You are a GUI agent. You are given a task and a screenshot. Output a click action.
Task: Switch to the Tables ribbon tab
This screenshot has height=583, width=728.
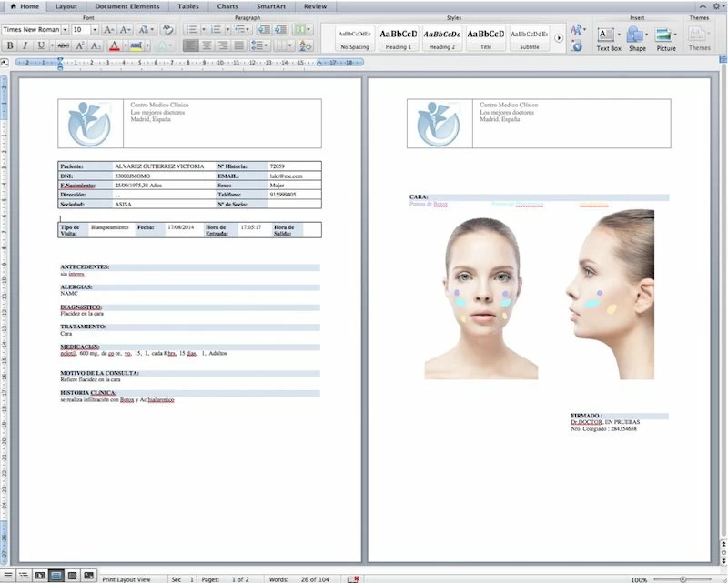point(188,6)
